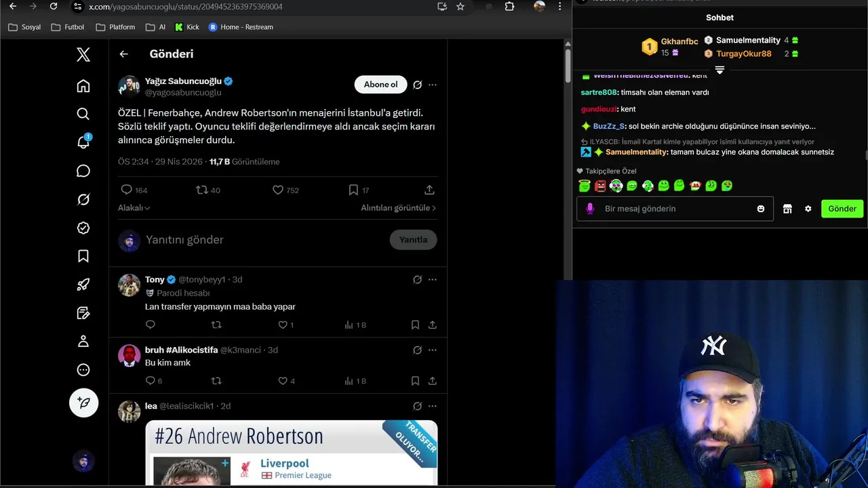Open browser extensions puzzle icon

(x=509, y=6)
